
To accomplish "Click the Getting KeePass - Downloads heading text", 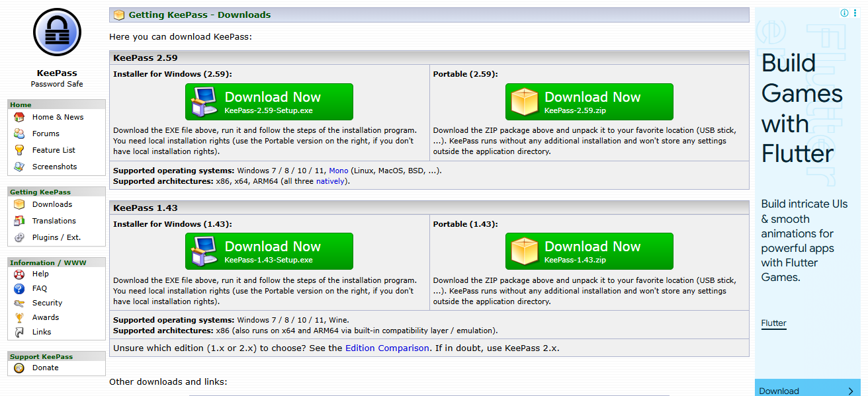I will click(200, 15).
